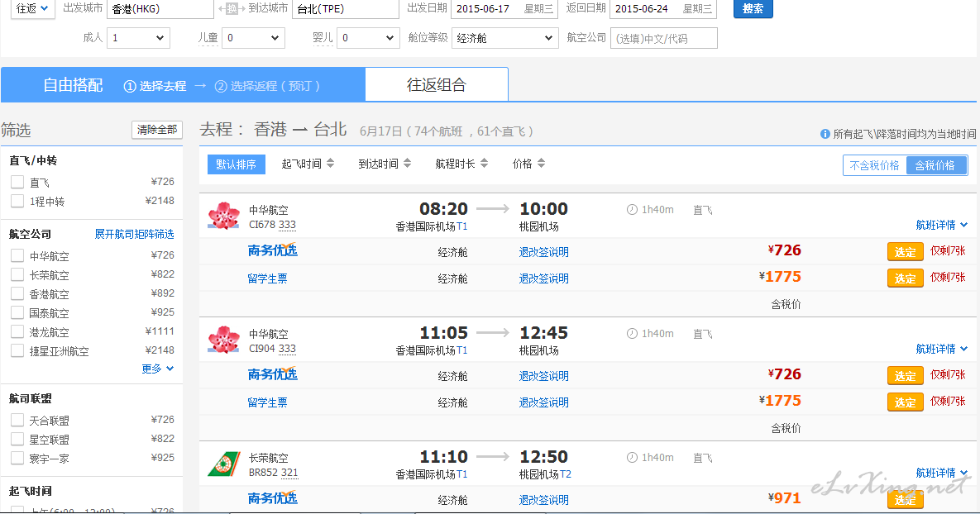Open the 往返 trip type dropdown

coord(33,9)
